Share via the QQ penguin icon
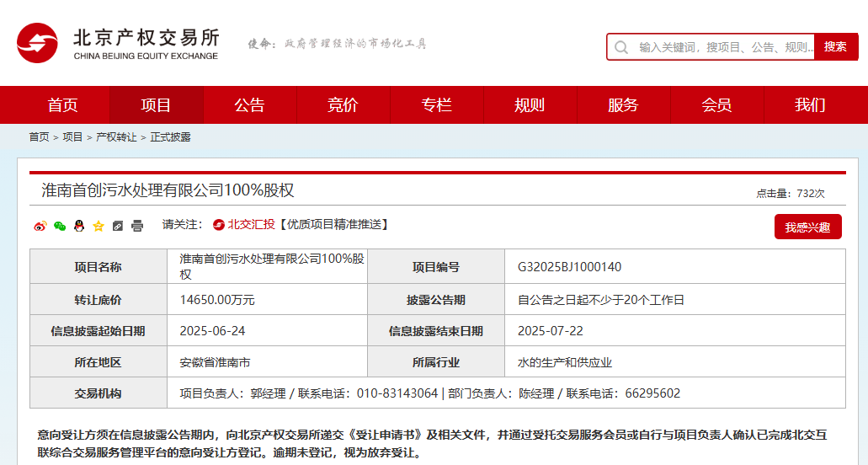This screenshot has width=868, height=465. point(79,226)
